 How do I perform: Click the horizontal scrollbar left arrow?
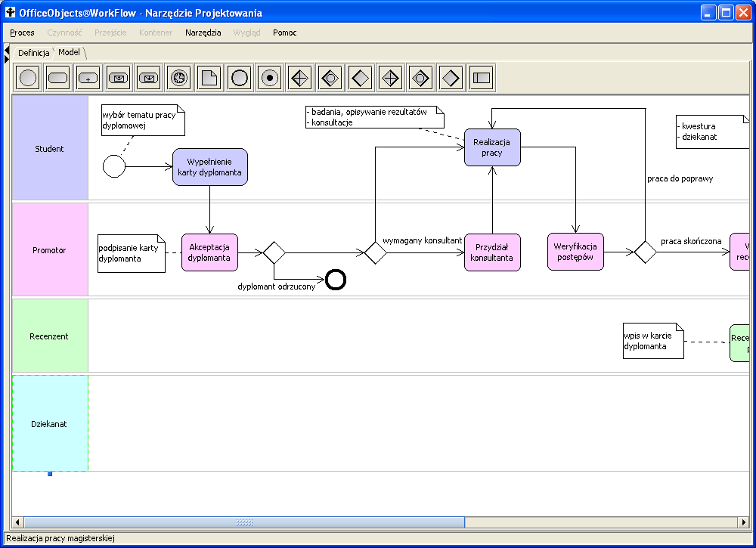[18, 522]
